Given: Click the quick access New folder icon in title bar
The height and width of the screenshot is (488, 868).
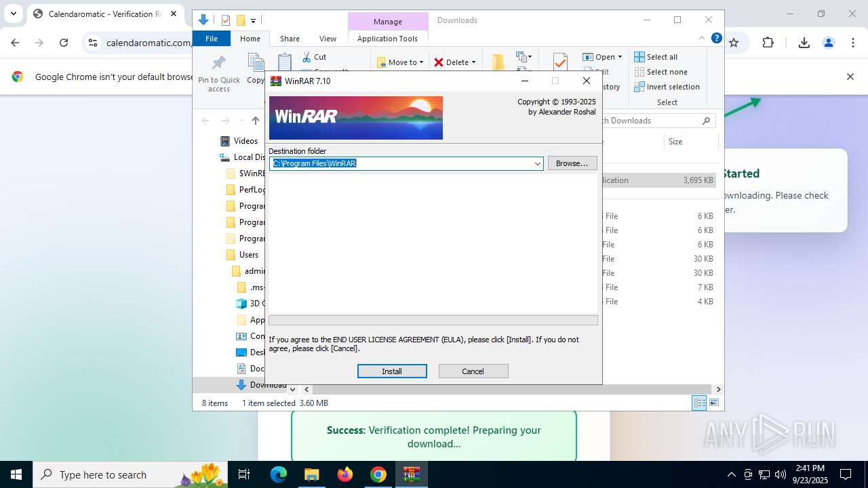Looking at the screenshot, I should pyautogui.click(x=240, y=20).
